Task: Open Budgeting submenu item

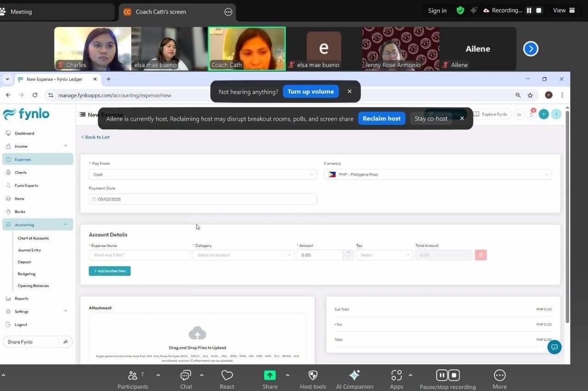Action: [x=26, y=274]
